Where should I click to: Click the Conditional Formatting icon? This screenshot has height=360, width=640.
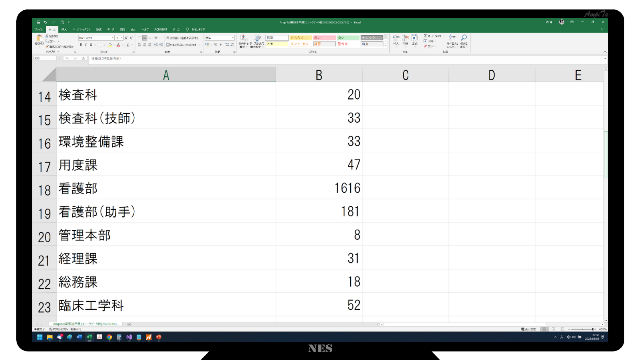click(243, 39)
